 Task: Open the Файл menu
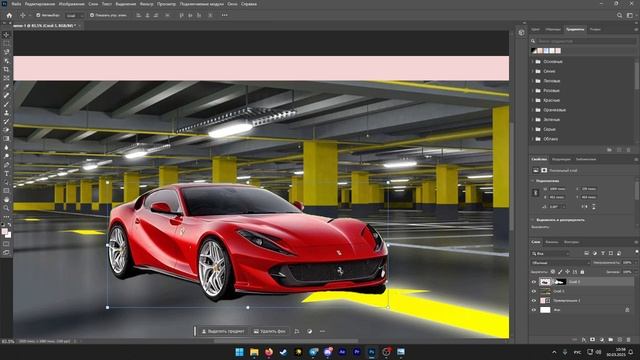tap(16, 4)
